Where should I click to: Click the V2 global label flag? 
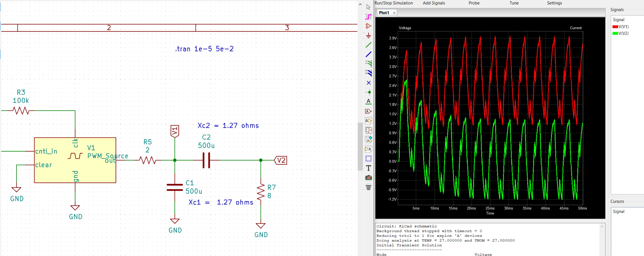click(x=281, y=160)
